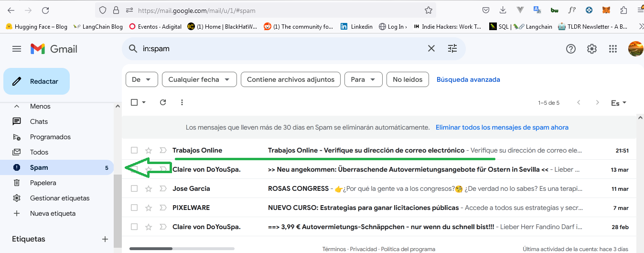Select the Spam folder
The height and width of the screenshot is (253, 644).
pos(57,167)
